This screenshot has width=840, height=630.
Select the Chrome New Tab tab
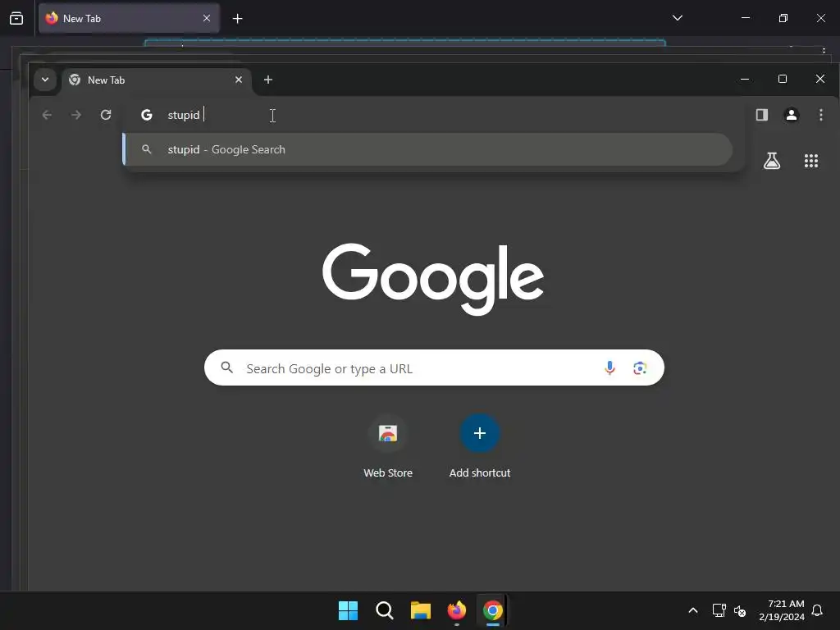coord(155,80)
